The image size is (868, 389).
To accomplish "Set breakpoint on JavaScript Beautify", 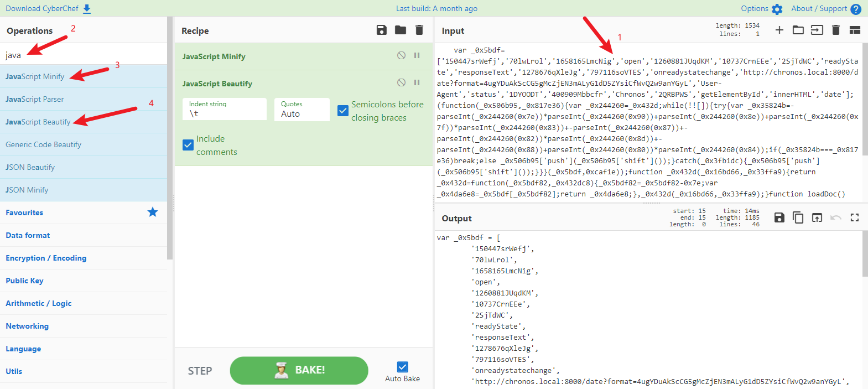I will tap(417, 82).
